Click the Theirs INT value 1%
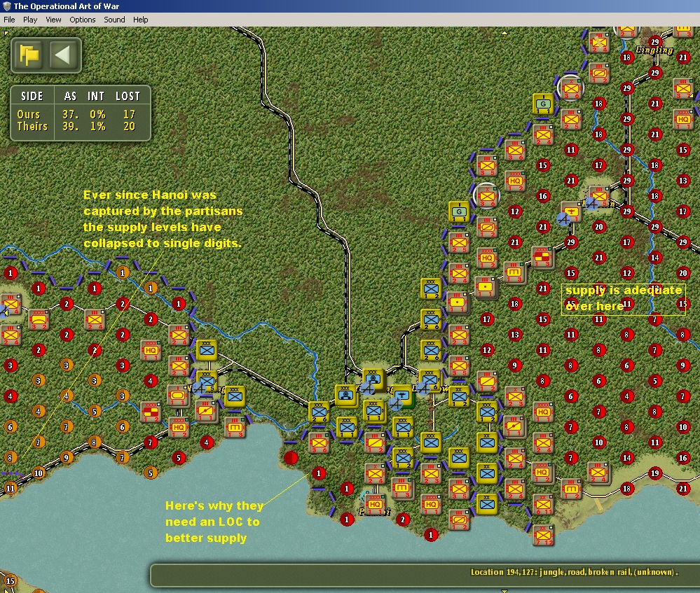 point(98,126)
